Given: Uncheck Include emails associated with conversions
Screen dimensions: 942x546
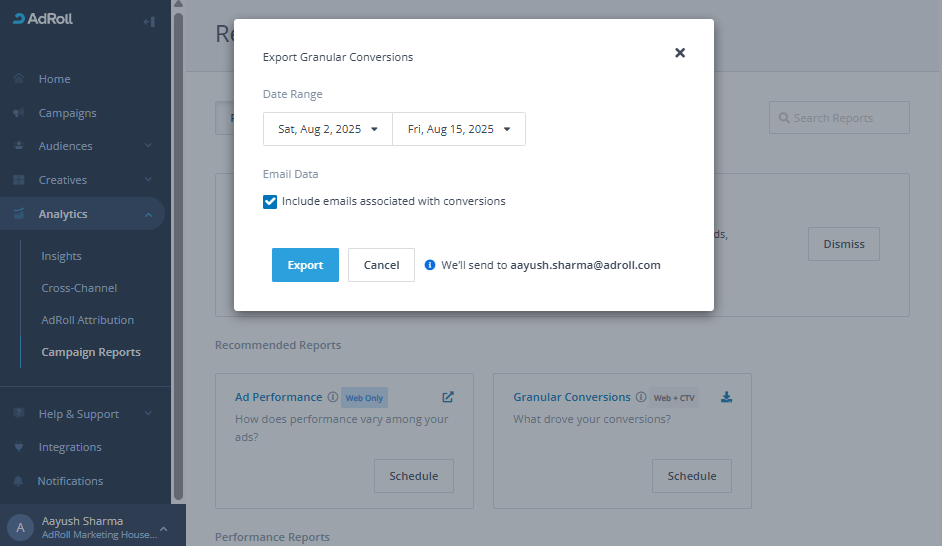Looking at the screenshot, I should [x=270, y=201].
